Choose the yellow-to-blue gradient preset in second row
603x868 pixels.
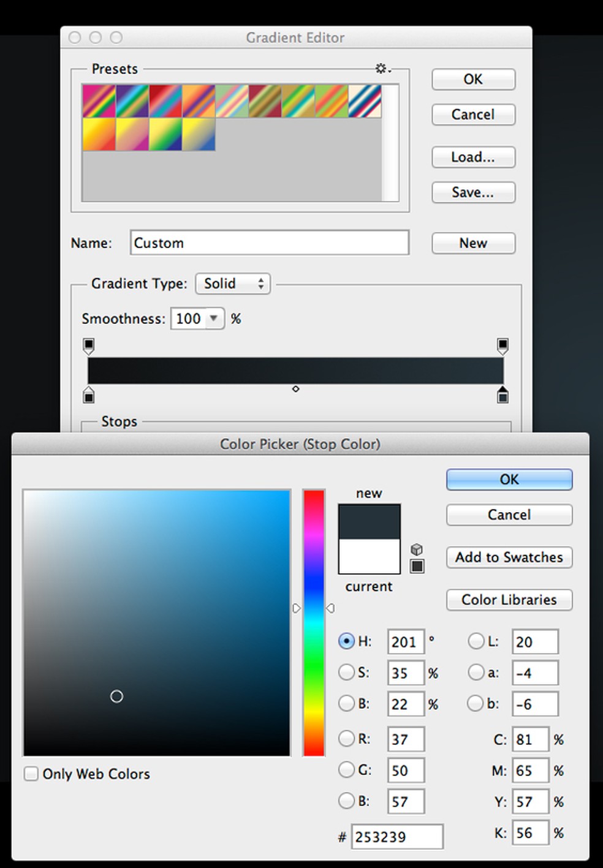pos(199,134)
